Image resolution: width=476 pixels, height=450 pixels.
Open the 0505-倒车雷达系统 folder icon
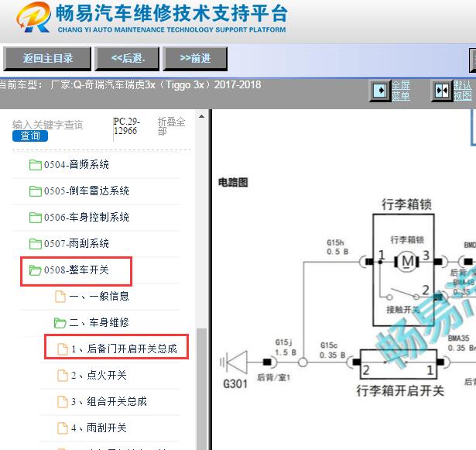tap(36, 191)
